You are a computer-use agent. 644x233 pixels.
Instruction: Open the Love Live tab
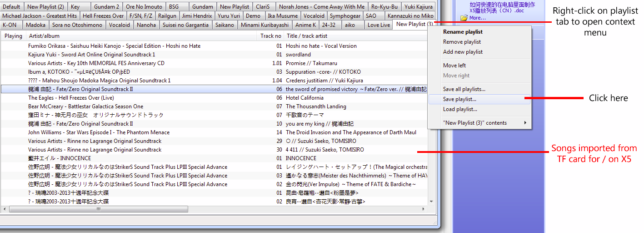379,25
